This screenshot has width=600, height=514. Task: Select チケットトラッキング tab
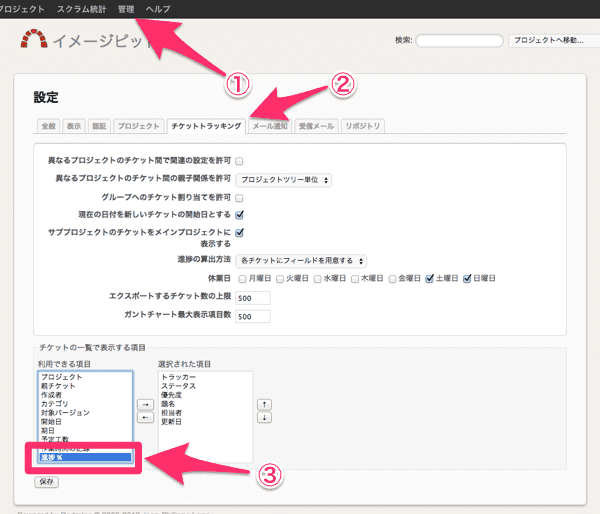click(x=206, y=126)
